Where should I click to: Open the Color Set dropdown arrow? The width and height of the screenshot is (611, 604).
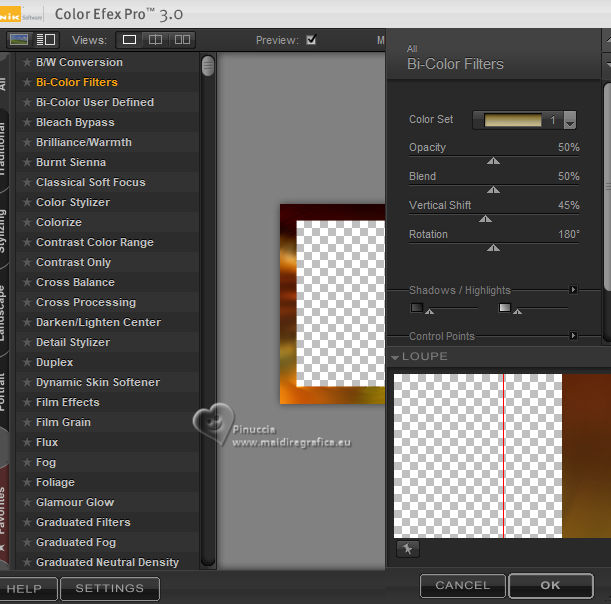(570, 120)
